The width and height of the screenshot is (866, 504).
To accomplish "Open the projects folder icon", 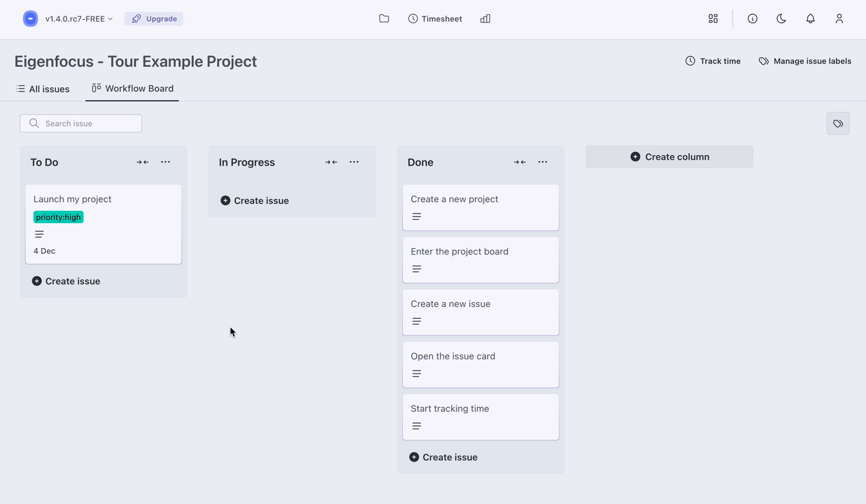I will click(x=384, y=19).
